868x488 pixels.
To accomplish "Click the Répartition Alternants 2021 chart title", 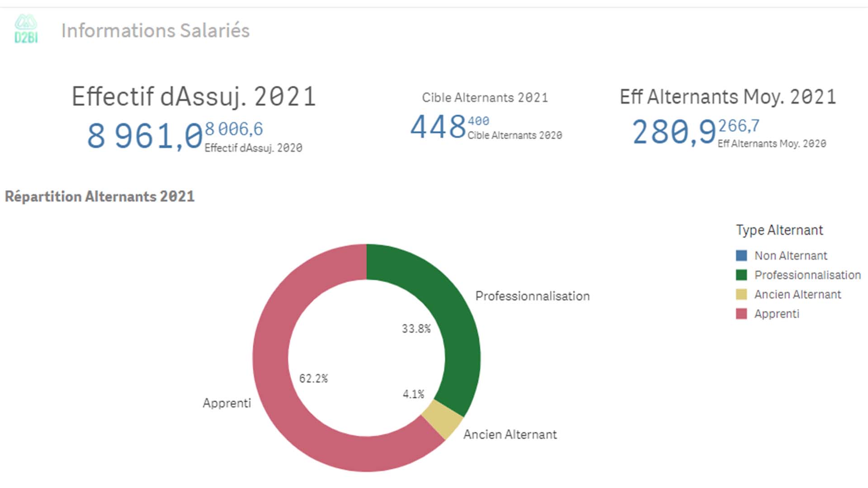I will pyautogui.click(x=99, y=197).
